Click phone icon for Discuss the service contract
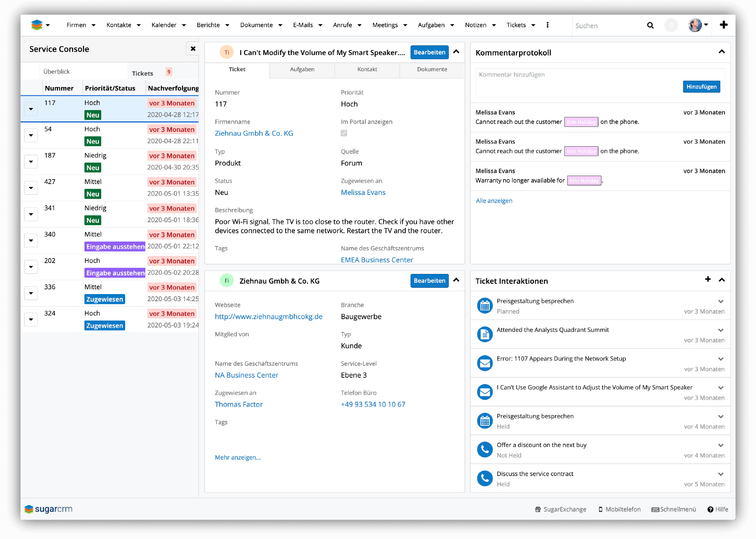Screen dimensions: 756x539 click(485, 479)
